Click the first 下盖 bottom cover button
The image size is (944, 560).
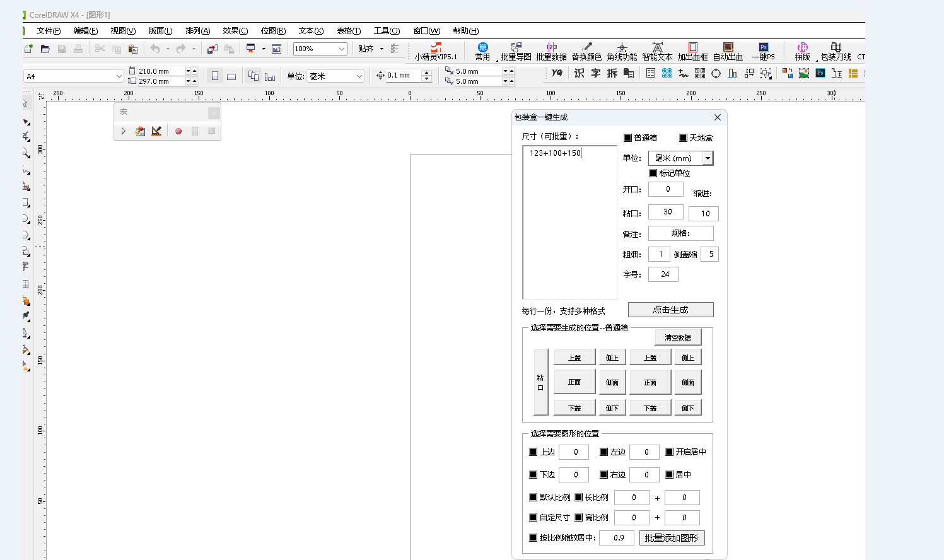tap(574, 408)
